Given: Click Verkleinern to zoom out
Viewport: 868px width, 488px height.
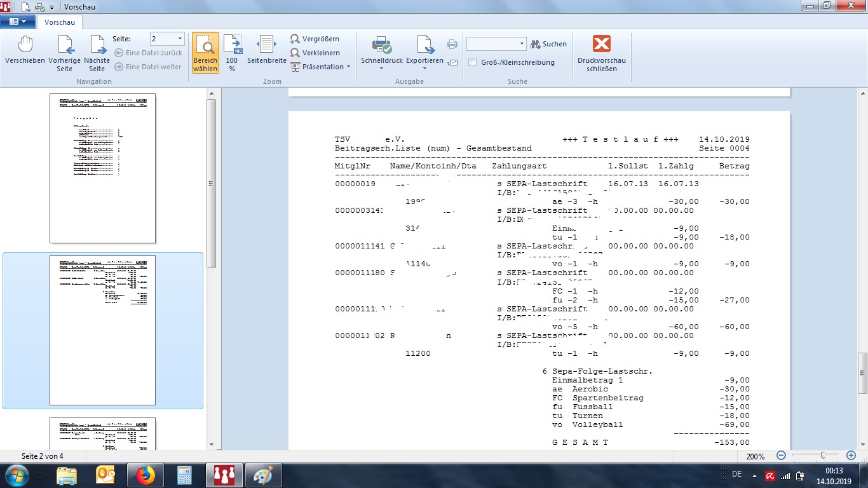Looking at the screenshot, I should 315,53.
